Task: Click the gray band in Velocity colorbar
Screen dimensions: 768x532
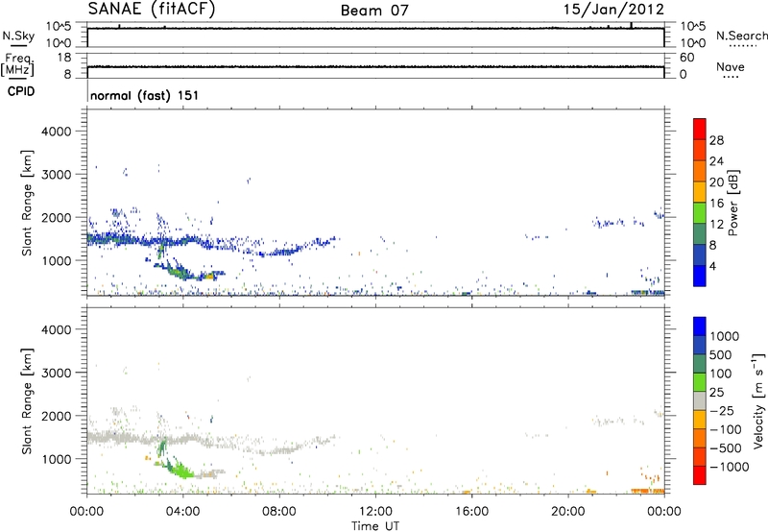Action: tap(700, 401)
